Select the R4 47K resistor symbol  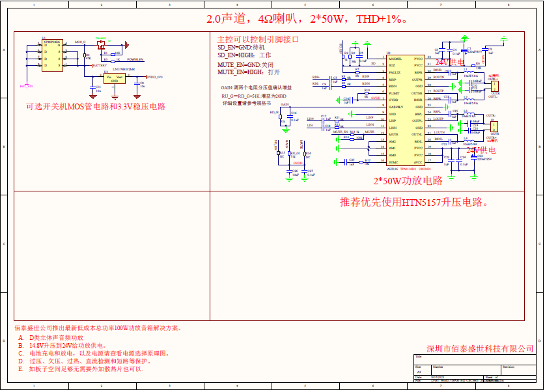85,56
